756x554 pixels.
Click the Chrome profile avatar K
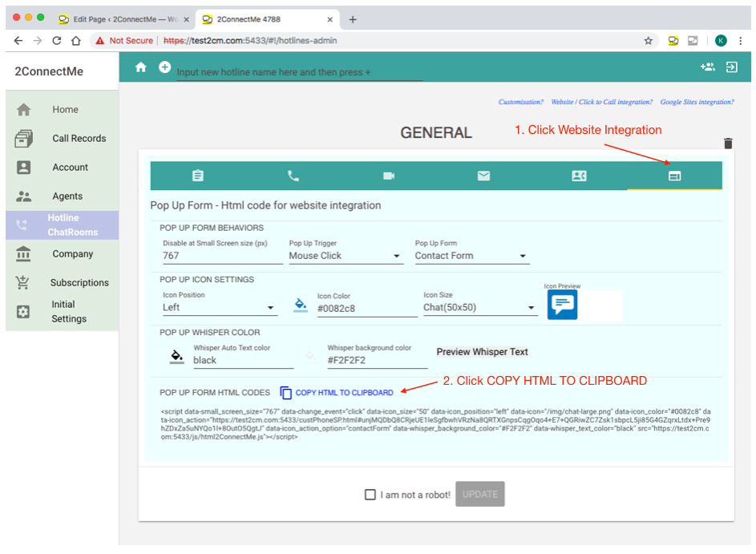pyautogui.click(x=721, y=41)
